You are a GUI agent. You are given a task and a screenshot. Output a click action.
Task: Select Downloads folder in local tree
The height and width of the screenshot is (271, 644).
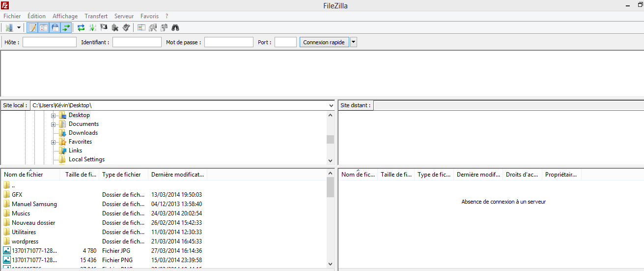tap(83, 133)
